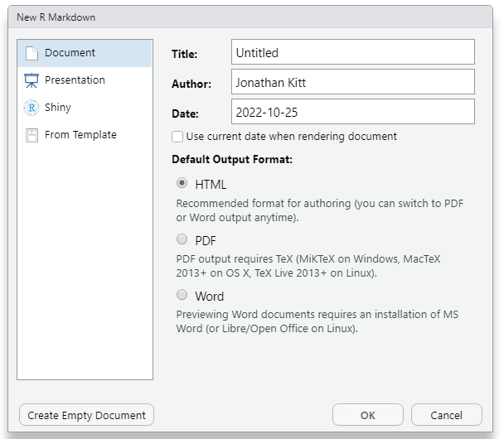Open the From Template text entry
Viewport: 504px width, 439px height.
[80, 135]
